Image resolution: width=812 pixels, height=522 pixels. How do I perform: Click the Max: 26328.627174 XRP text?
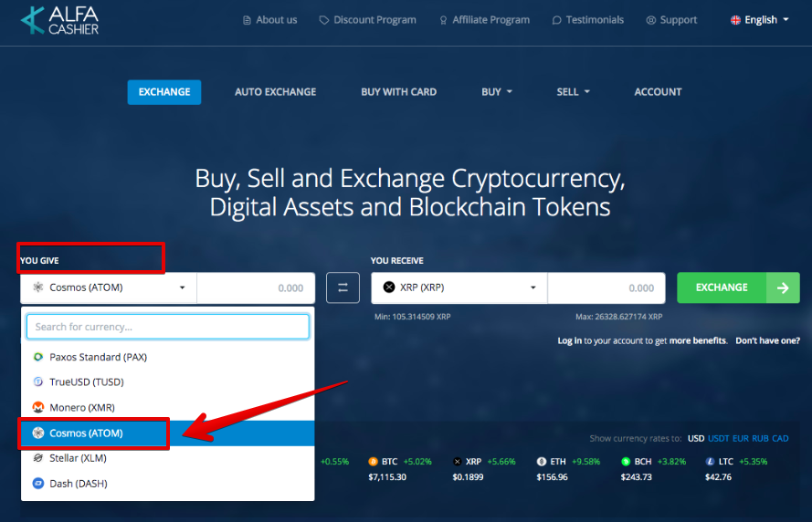click(x=619, y=317)
